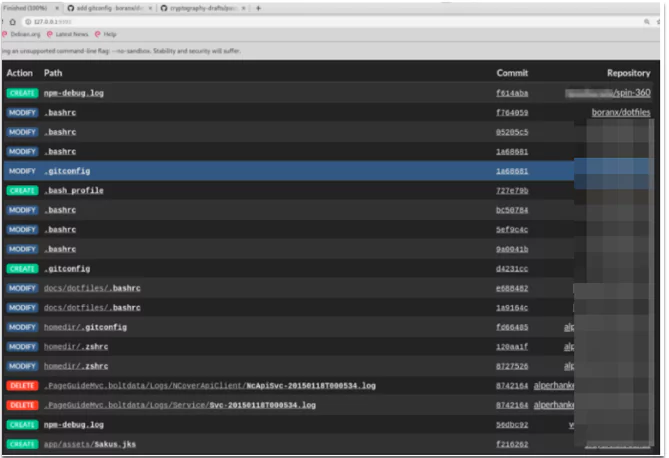
Task: Click the zoom magnifier icon in address bar
Action: [x=647, y=22]
